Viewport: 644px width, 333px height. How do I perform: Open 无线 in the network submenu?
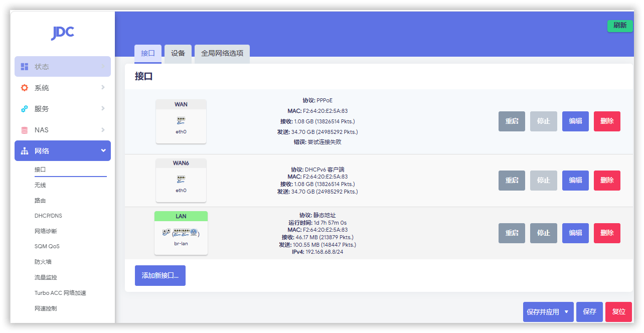[x=40, y=185]
